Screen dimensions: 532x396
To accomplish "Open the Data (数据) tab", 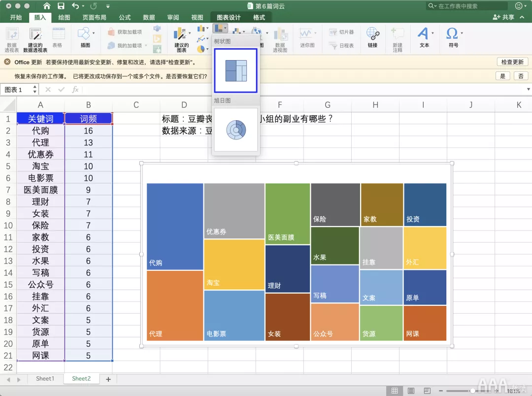I will point(149,17).
